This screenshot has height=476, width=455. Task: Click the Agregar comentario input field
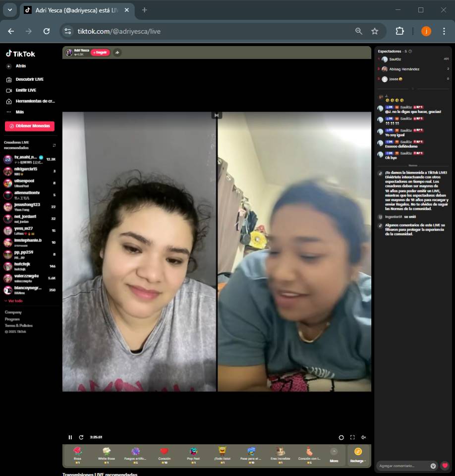click(x=402, y=466)
